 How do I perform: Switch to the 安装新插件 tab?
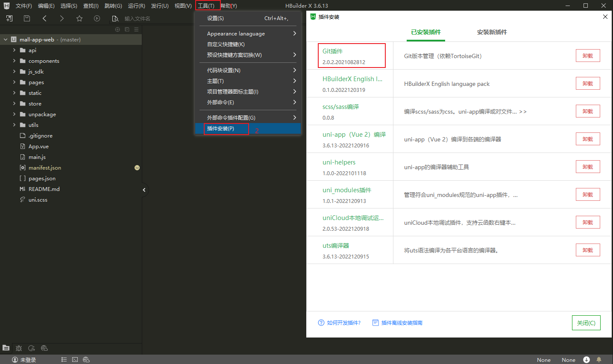(x=492, y=32)
